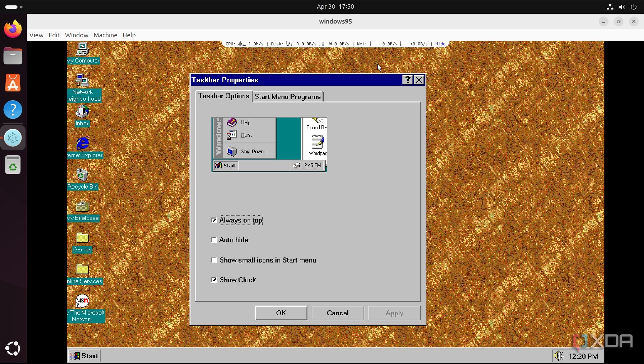The image size is (644, 364).
Task: Click the Apply button
Action: 394,313
